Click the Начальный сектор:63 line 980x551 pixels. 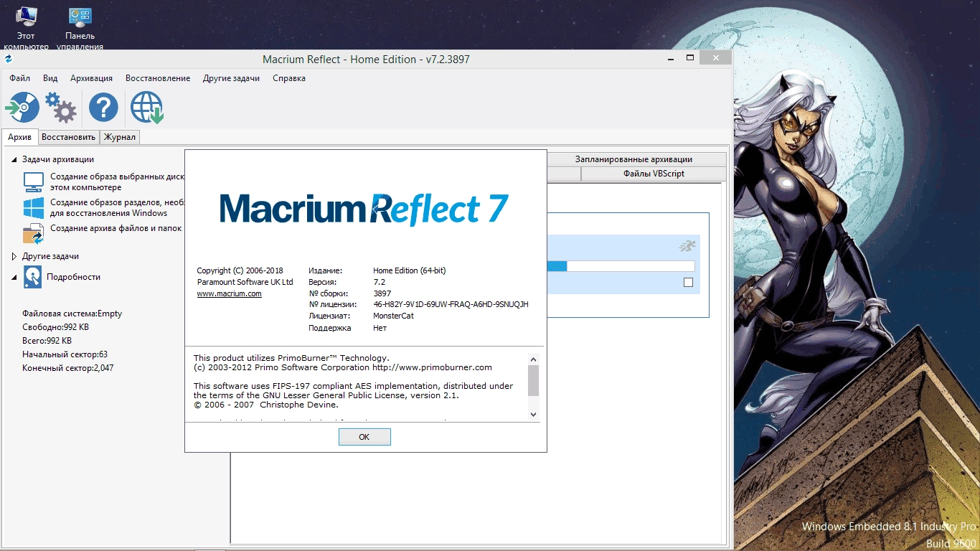coord(65,354)
